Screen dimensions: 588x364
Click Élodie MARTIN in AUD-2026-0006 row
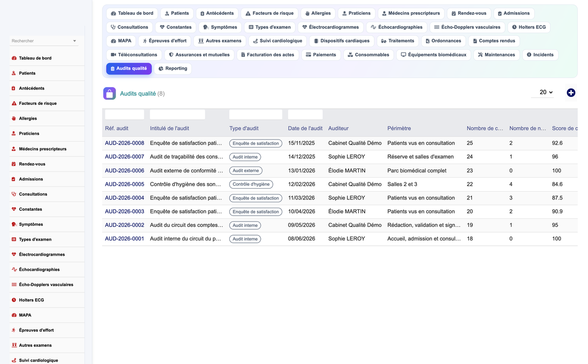tap(347, 171)
